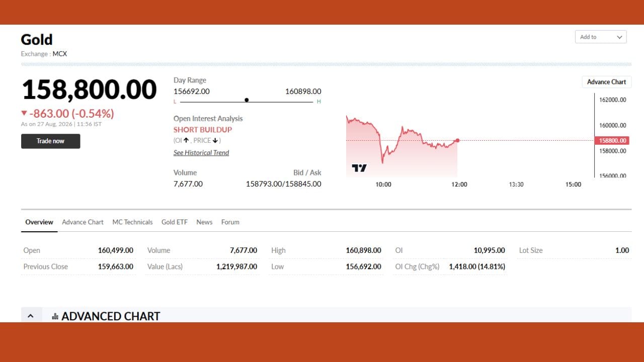
Task: Click the 158800.00 price label on chart axis
Action: click(x=612, y=141)
